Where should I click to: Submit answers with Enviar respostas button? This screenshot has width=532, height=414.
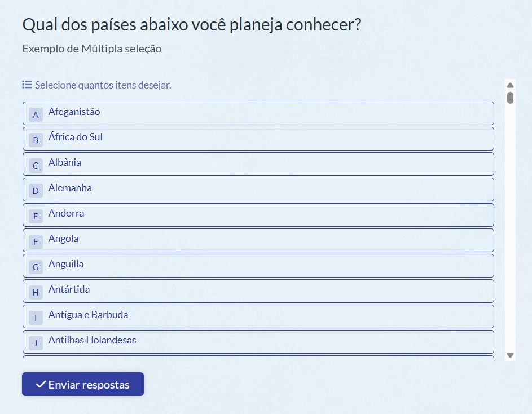point(83,384)
